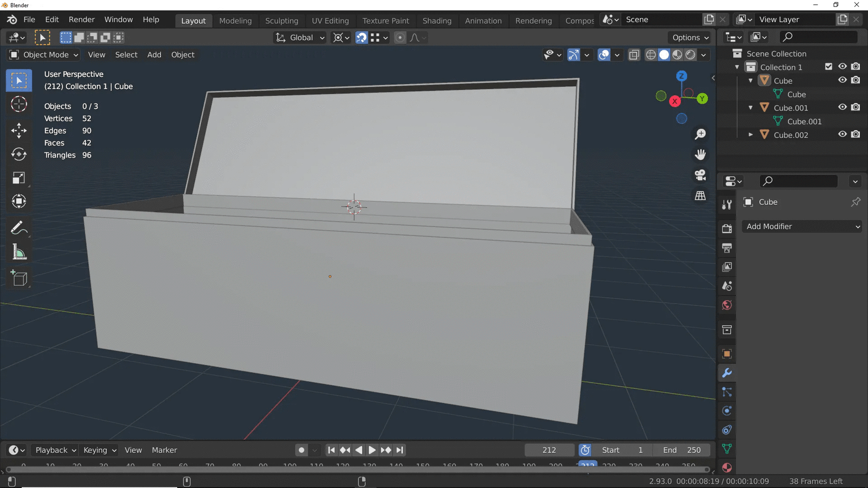Open the Render properties tab
Image resolution: width=868 pixels, height=488 pixels.
click(x=727, y=229)
